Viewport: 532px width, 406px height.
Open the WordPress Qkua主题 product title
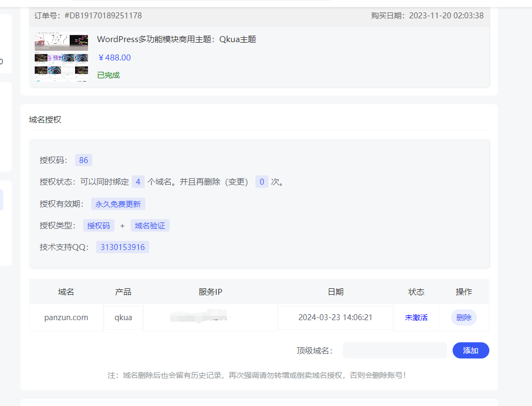click(176, 39)
